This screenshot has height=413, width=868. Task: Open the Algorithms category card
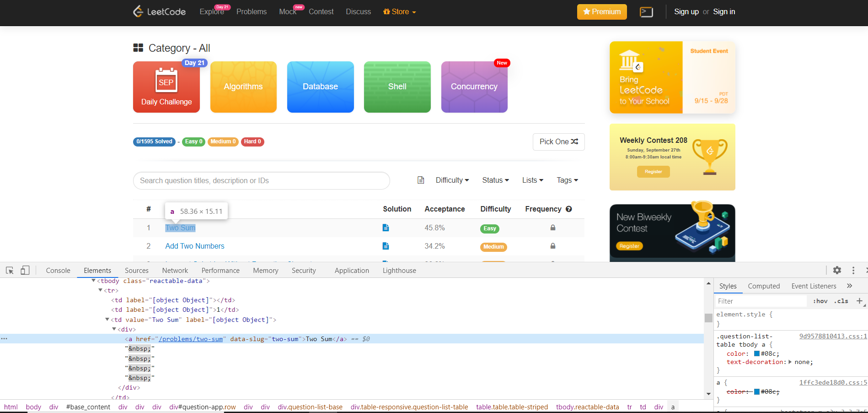243,87
